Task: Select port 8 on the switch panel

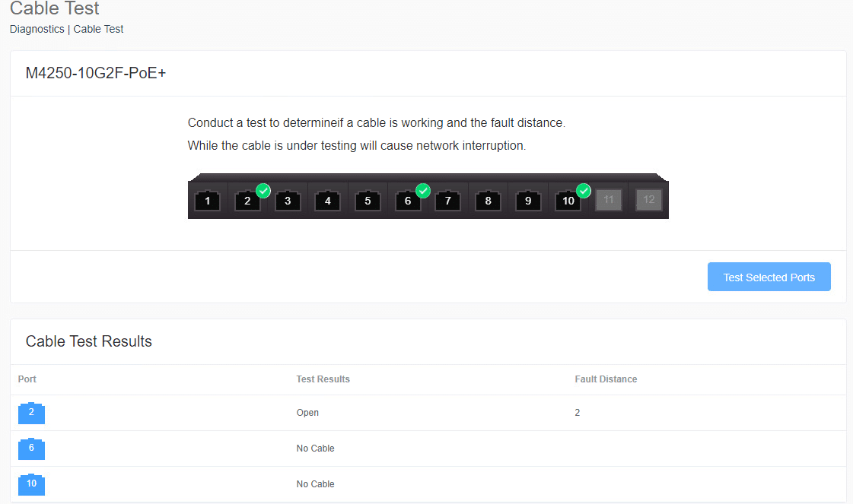Action: [488, 200]
